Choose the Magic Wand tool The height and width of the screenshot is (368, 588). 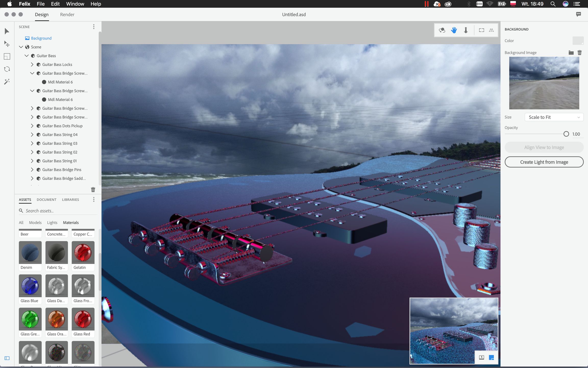(x=7, y=82)
